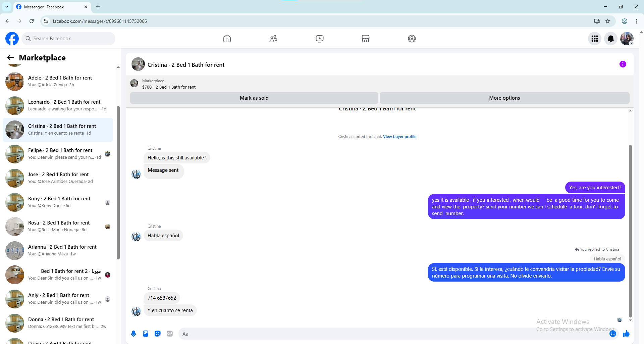Click the quoted 'Habla español' reply preview
Viewport: 644px width, 344px height.
click(607, 259)
